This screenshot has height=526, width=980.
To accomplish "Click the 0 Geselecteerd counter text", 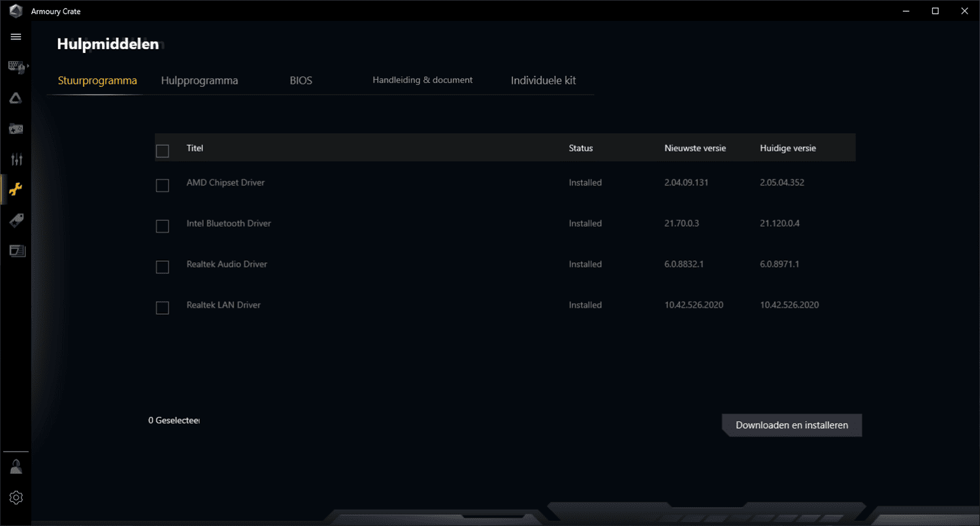I will click(174, 420).
